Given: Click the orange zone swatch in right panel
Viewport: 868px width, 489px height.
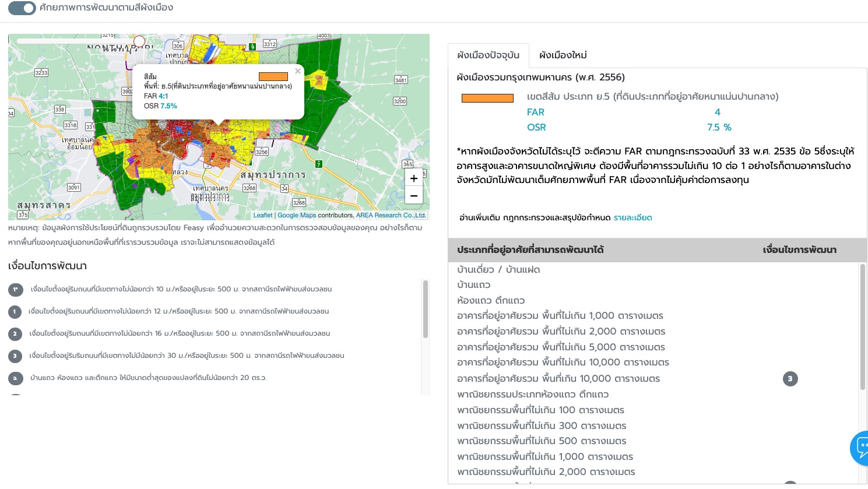Looking at the screenshot, I should pyautogui.click(x=487, y=98).
